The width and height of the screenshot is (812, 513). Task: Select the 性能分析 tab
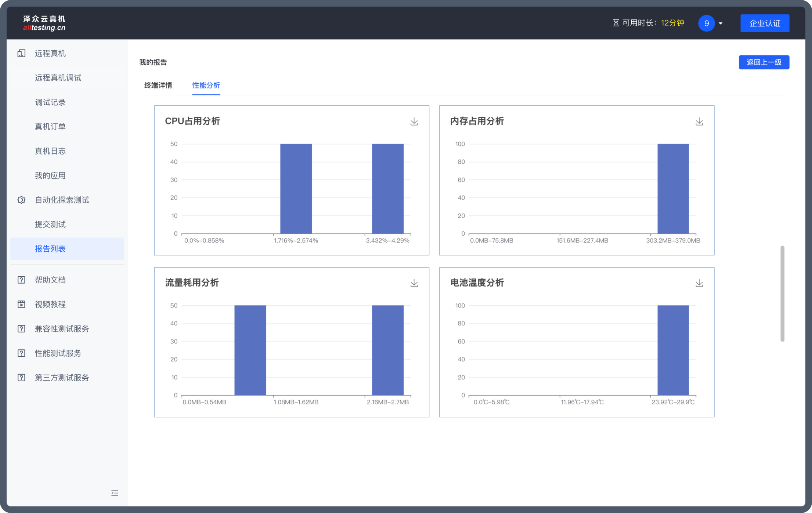(206, 85)
